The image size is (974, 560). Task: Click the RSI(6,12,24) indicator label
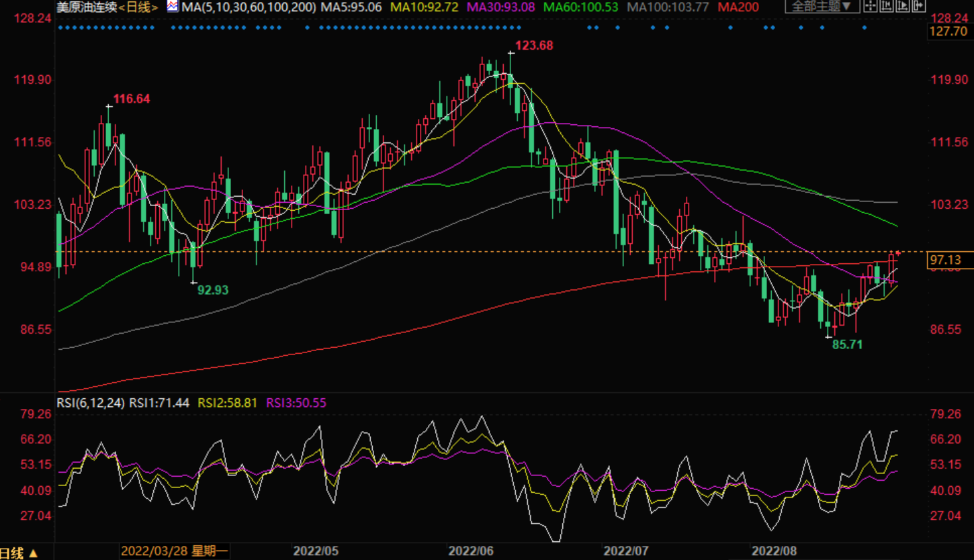(x=91, y=403)
